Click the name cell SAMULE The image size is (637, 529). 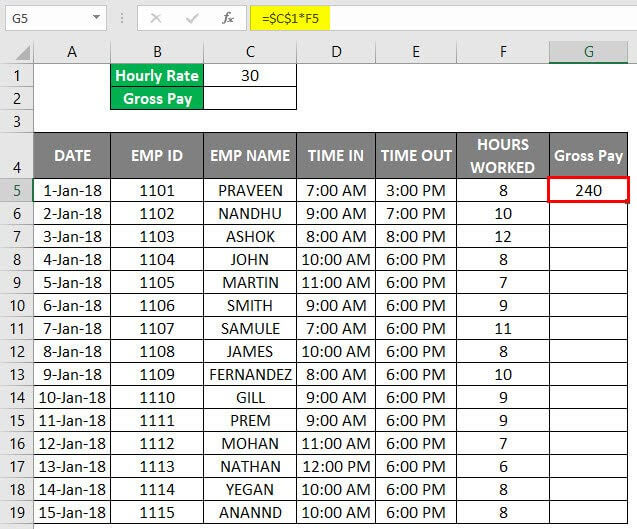tap(250, 328)
